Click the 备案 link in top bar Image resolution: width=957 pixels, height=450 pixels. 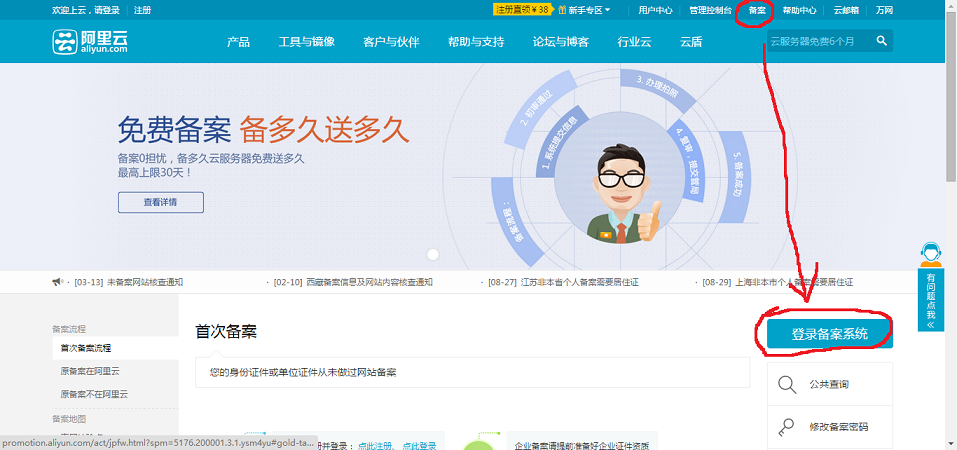coord(757,10)
